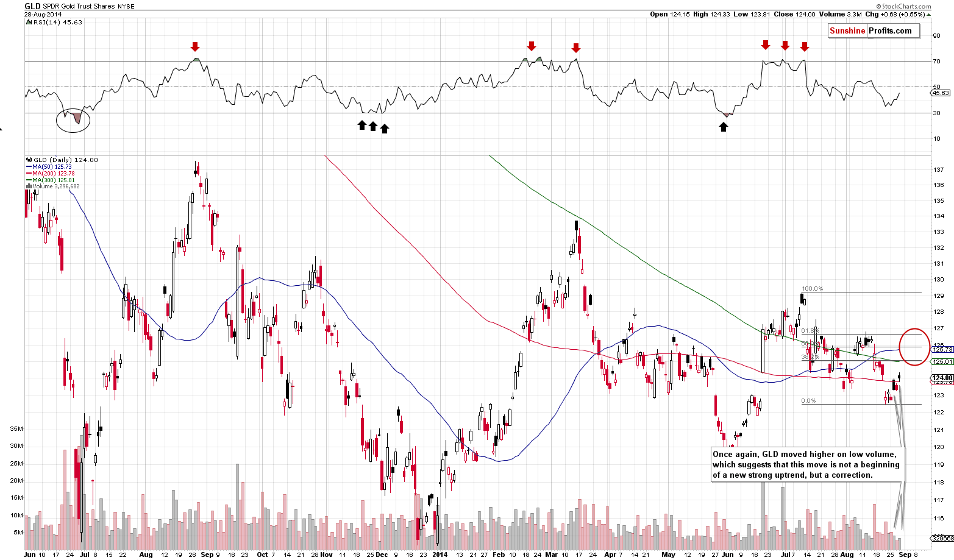This screenshot has height=560, width=954.
Task: Click the 'MA(300) 125.01' legend text
Action: 54,180
